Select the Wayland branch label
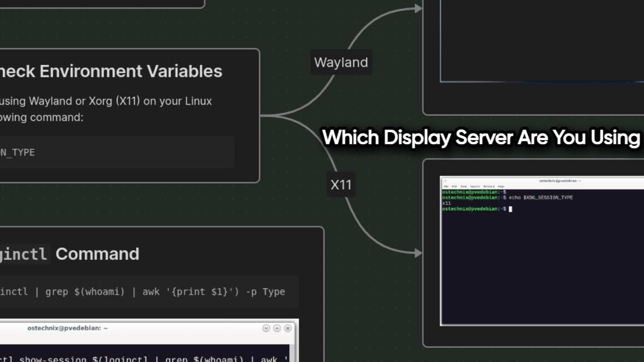Viewport: 644px width, 362px height. pos(341,62)
